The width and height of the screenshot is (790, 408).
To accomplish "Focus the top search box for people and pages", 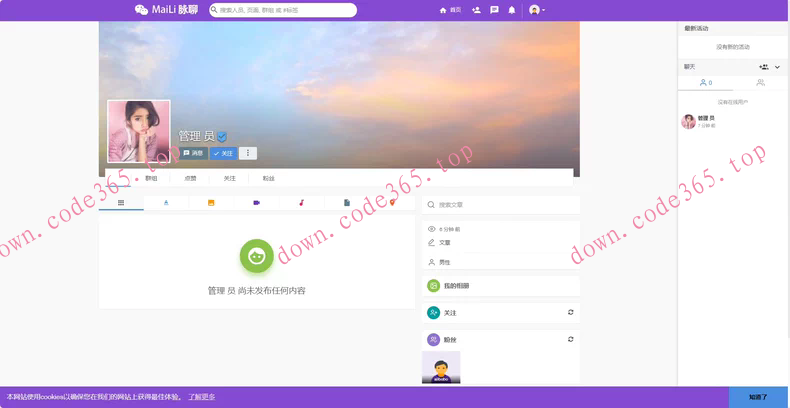I will [x=283, y=10].
